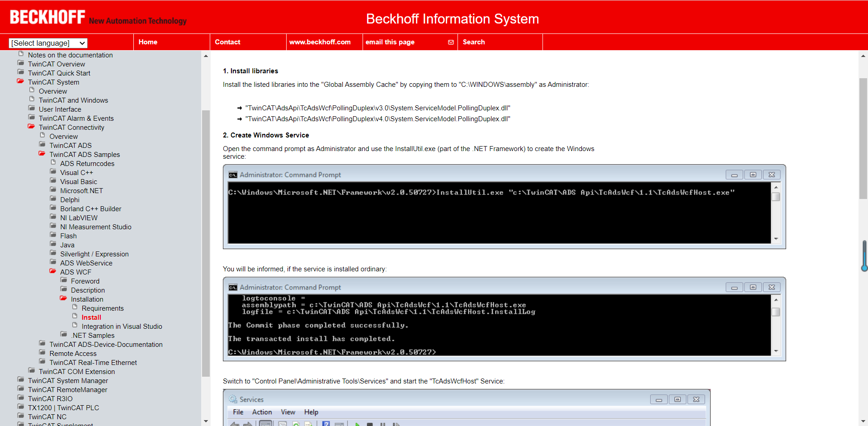The height and width of the screenshot is (426, 868).
Task: Click the NI LabVIEW folder icon
Action: 53,217
